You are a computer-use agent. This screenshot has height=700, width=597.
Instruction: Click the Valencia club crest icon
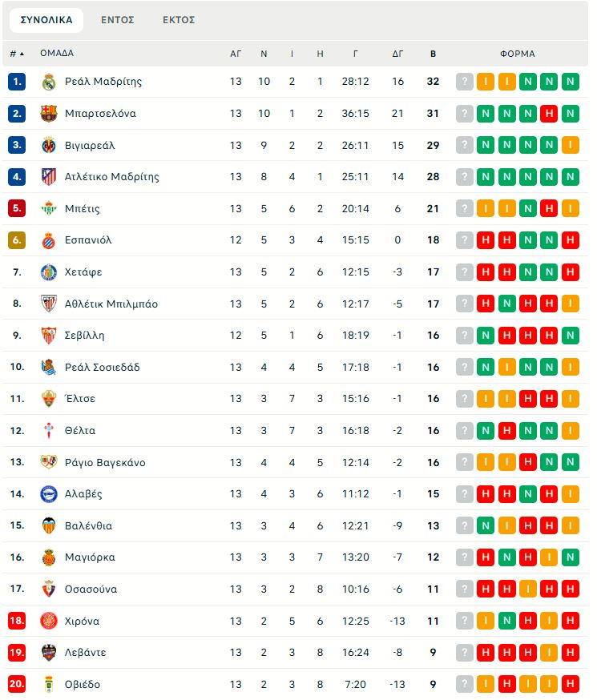click(x=49, y=525)
